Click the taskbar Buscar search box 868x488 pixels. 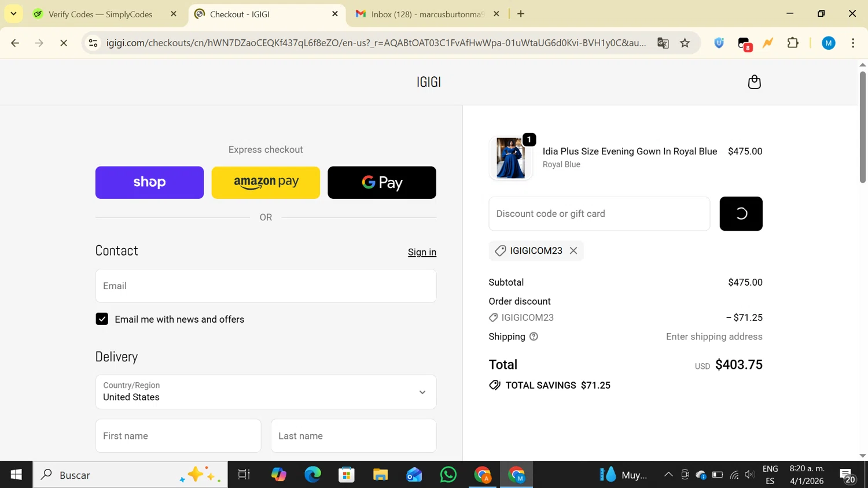point(130,475)
